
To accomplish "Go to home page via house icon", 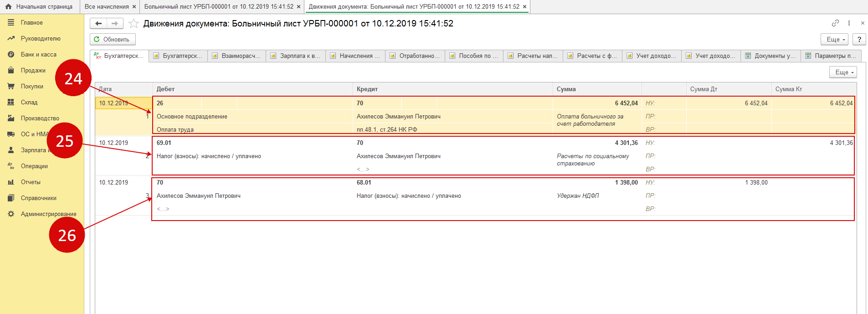I will [x=8, y=6].
